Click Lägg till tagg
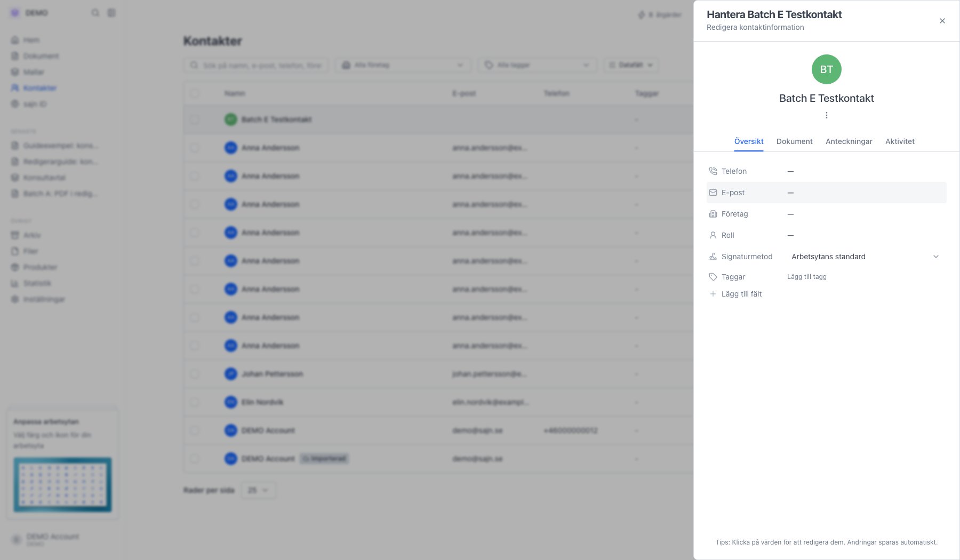 click(806, 277)
